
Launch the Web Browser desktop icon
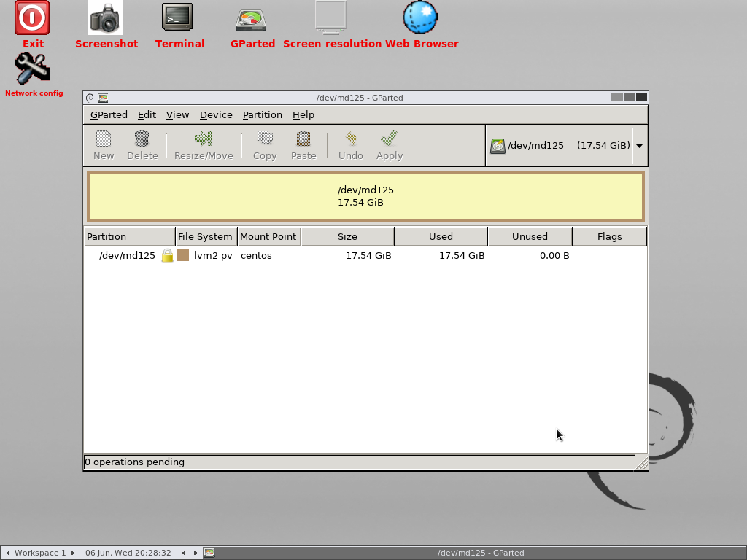pos(420,17)
